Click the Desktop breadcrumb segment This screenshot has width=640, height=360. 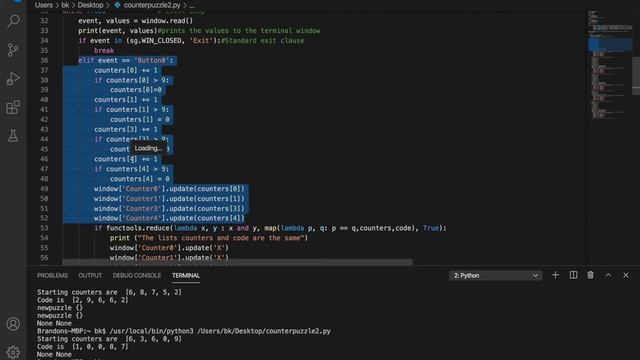coord(90,5)
